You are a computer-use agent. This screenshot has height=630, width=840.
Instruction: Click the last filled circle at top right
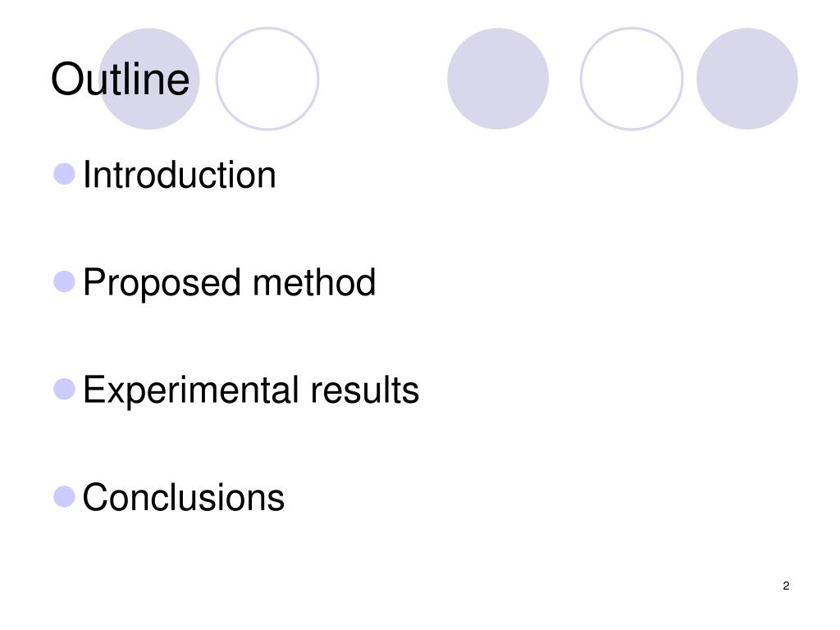pos(746,79)
